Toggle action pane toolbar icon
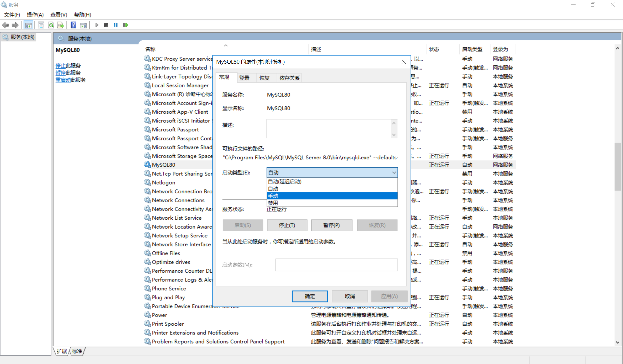 (83, 25)
